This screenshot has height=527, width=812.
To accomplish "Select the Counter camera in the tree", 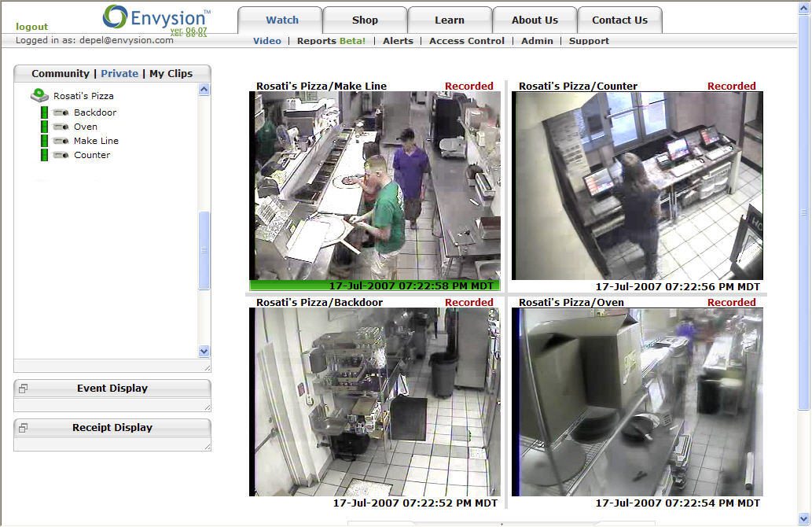I will (x=92, y=155).
